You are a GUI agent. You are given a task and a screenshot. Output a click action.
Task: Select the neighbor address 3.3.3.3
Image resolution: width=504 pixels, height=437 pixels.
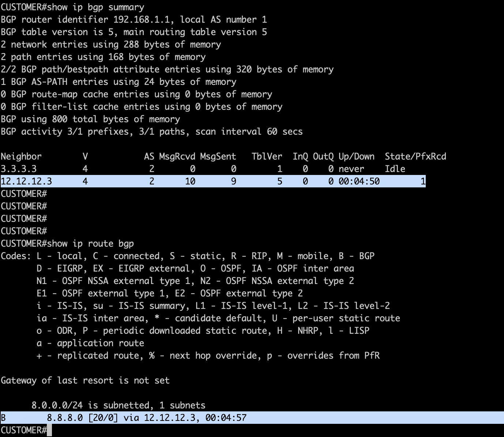coord(19,169)
